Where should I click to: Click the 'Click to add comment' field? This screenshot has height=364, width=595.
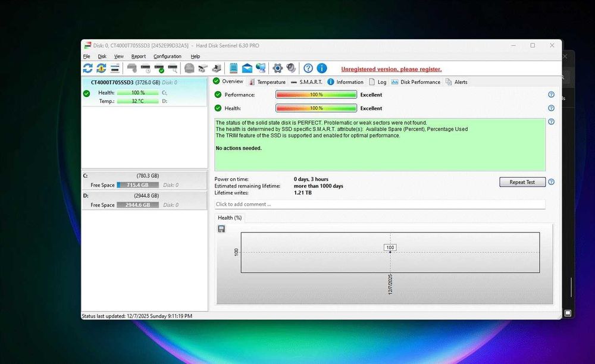380,204
